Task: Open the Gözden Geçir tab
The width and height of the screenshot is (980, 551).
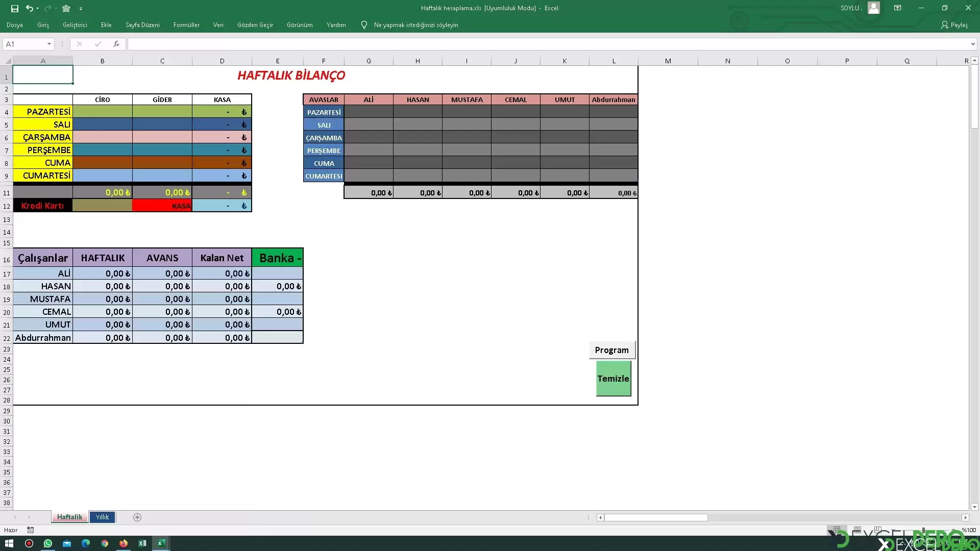Action: click(x=255, y=25)
